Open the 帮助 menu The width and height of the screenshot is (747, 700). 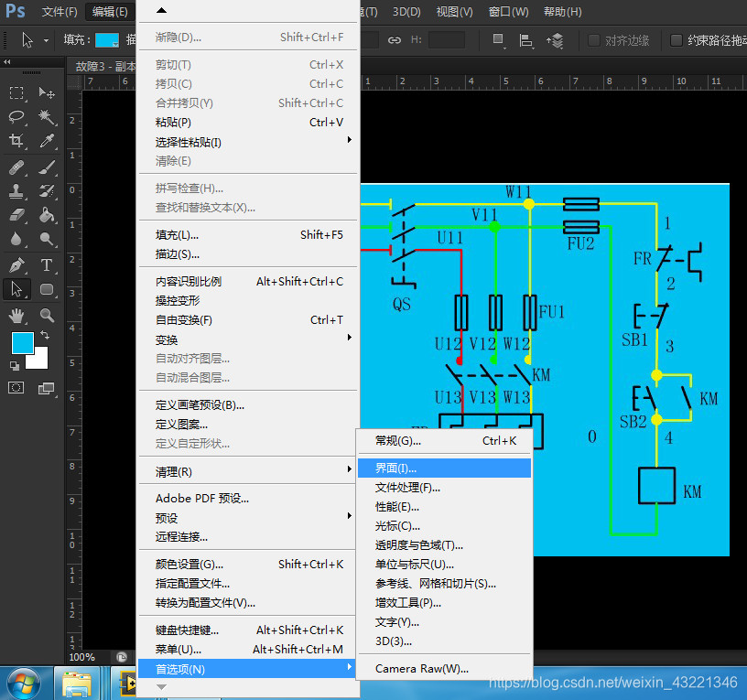[563, 11]
